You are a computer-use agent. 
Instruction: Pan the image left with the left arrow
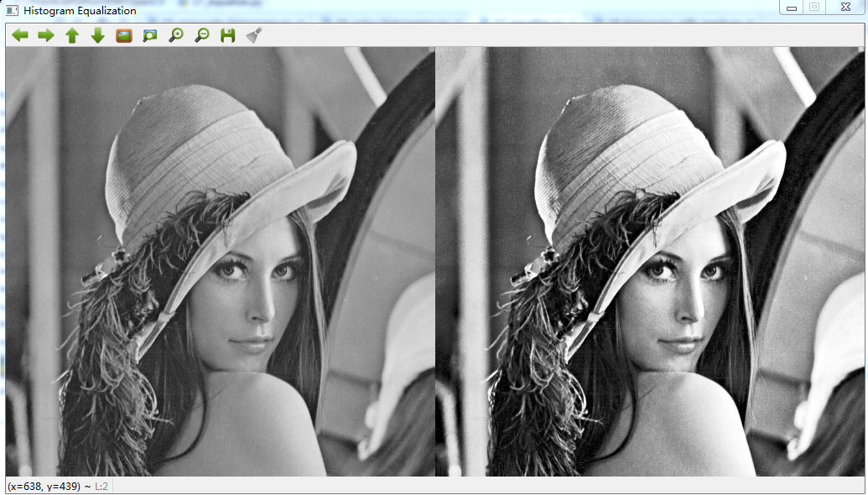tap(20, 35)
